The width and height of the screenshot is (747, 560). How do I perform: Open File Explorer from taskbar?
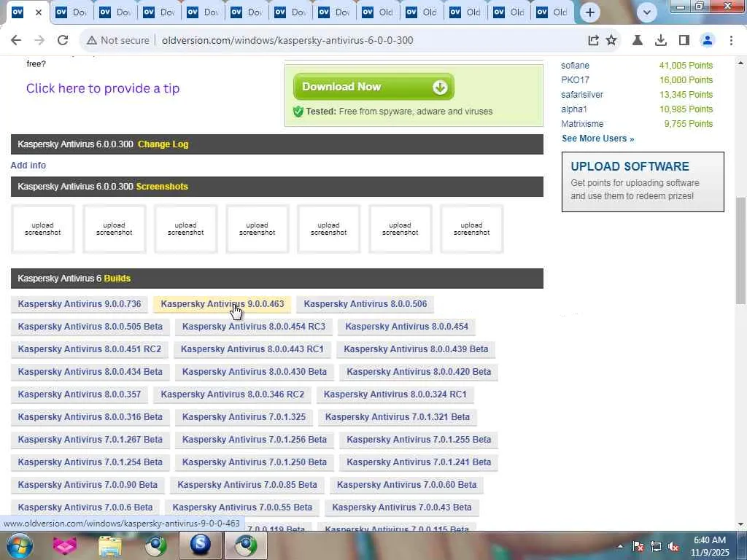point(109,545)
